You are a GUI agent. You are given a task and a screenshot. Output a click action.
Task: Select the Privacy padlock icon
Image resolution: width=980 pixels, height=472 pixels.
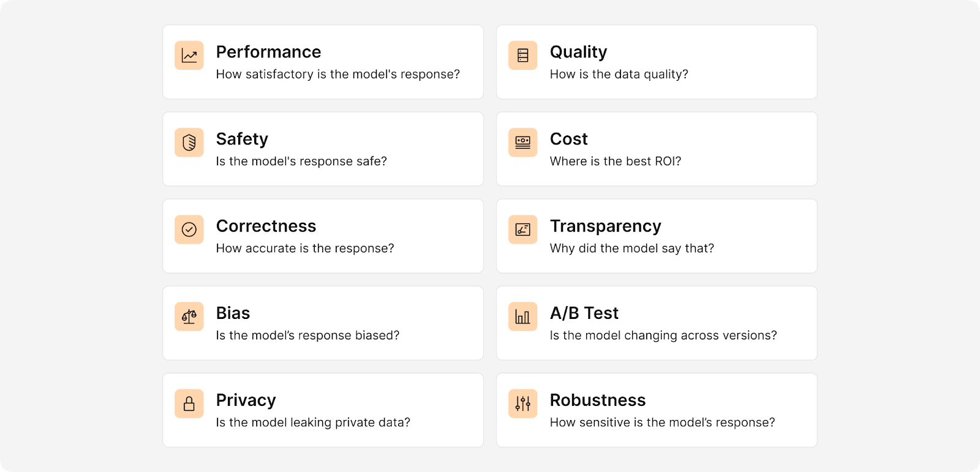pyautogui.click(x=189, y=403)
